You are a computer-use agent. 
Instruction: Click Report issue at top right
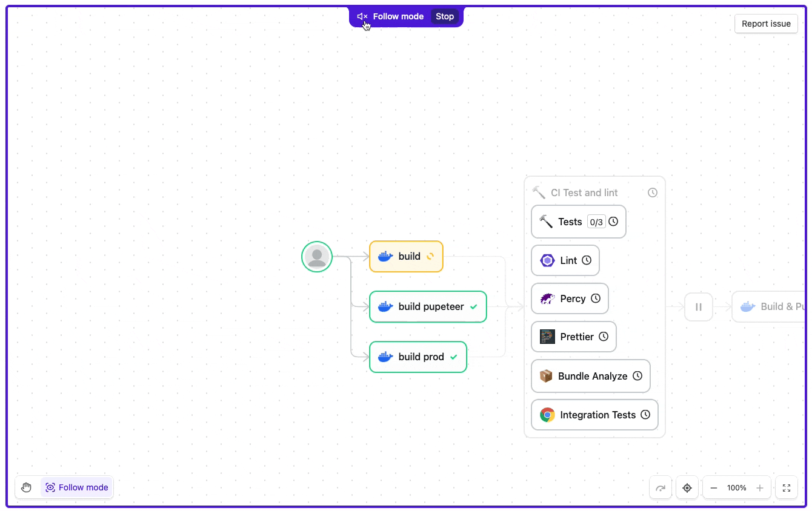765,24
